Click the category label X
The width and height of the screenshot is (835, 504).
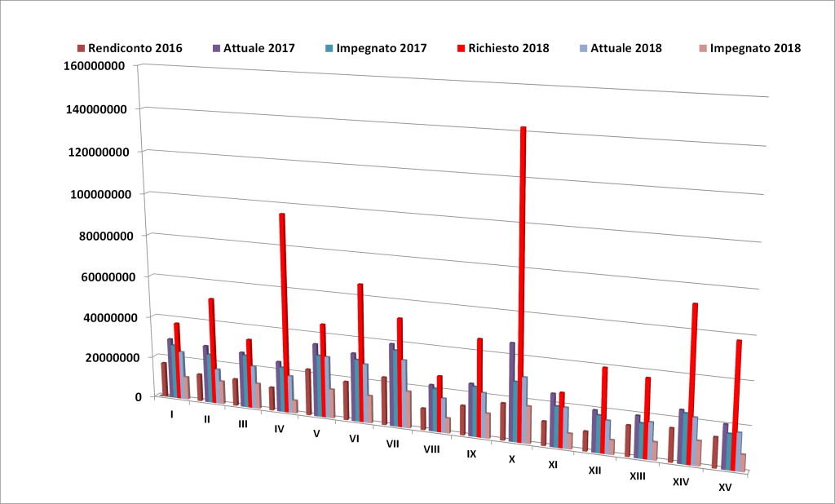click(x=512, y=459)
